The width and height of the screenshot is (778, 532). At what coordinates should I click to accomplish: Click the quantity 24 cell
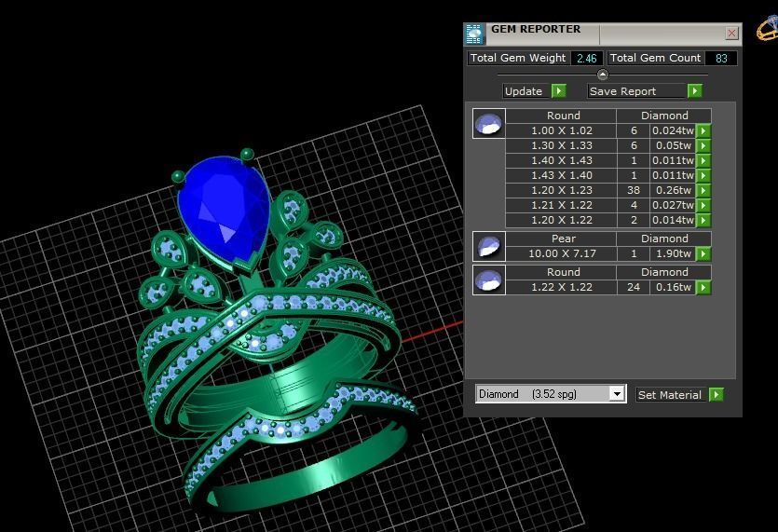pyautogui.click(x=634, y=287)
